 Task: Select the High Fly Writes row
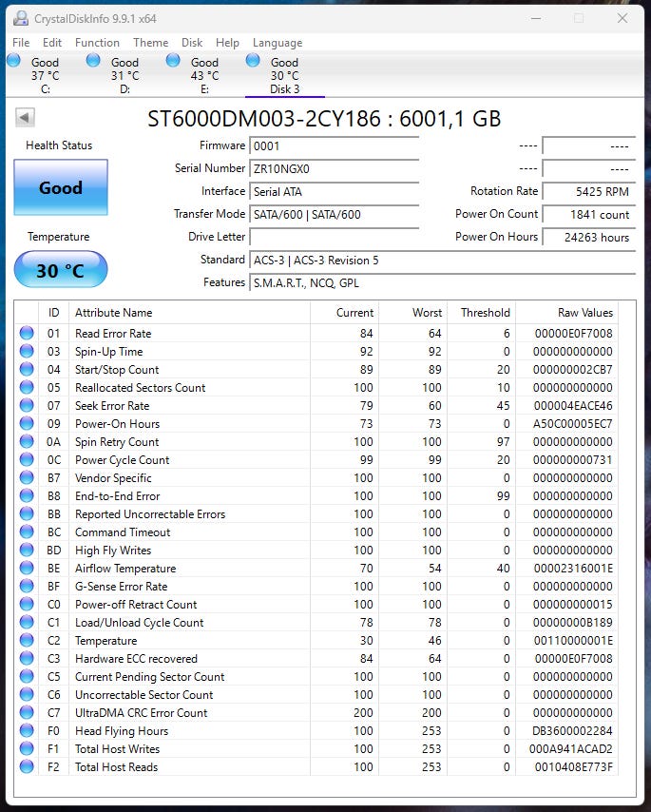click(316, 550)
